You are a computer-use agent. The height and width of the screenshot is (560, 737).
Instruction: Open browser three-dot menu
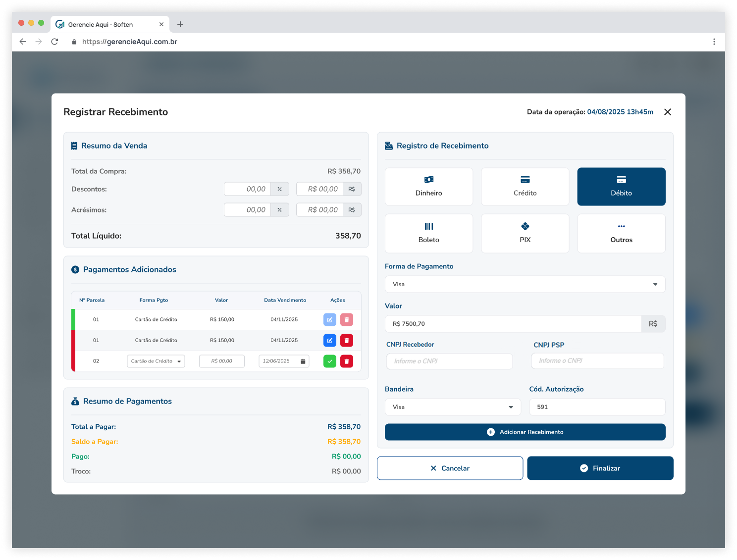pos(714,42)
